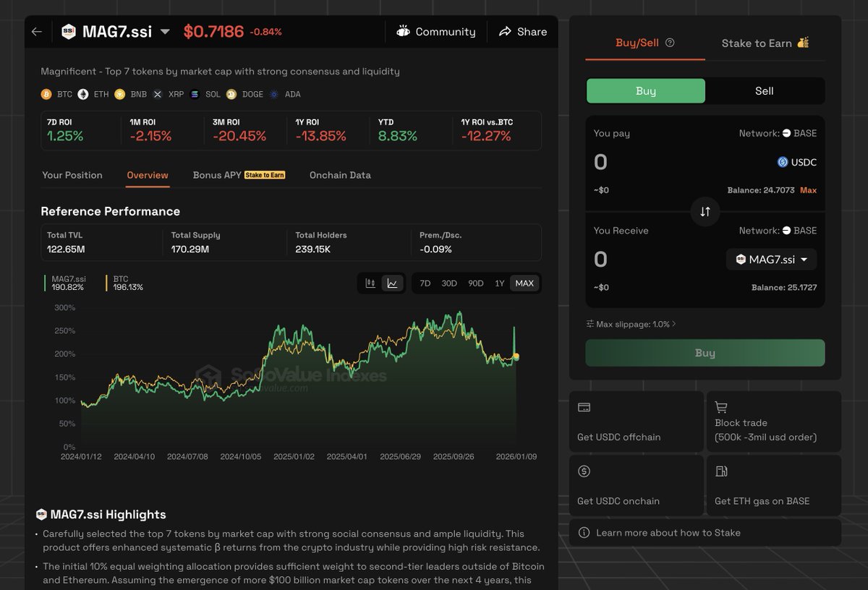Click the Buy/Sell help question icon

670,43
